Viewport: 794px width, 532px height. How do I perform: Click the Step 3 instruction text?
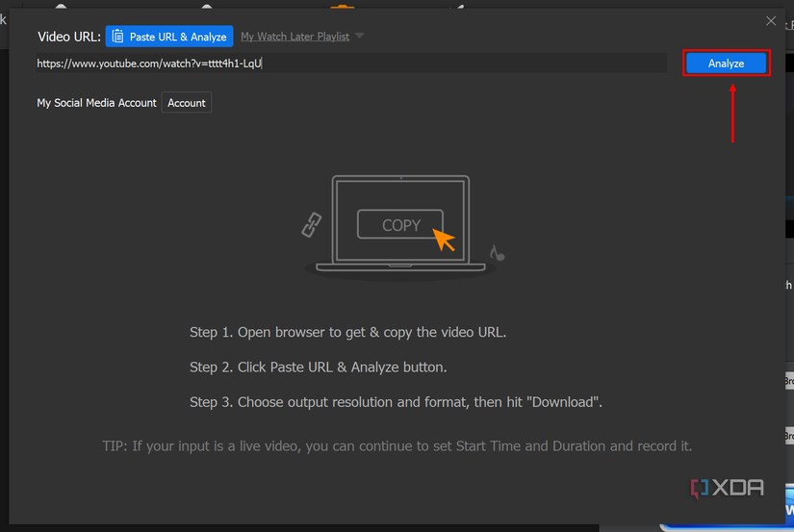click(x=396, y=402)
